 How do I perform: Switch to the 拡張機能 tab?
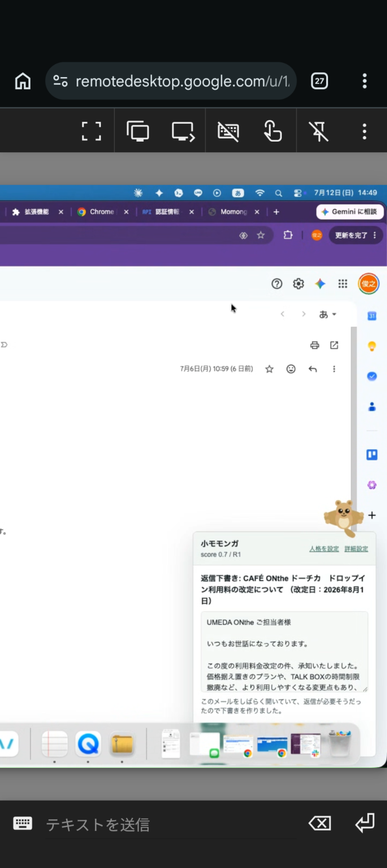point(36,212)
